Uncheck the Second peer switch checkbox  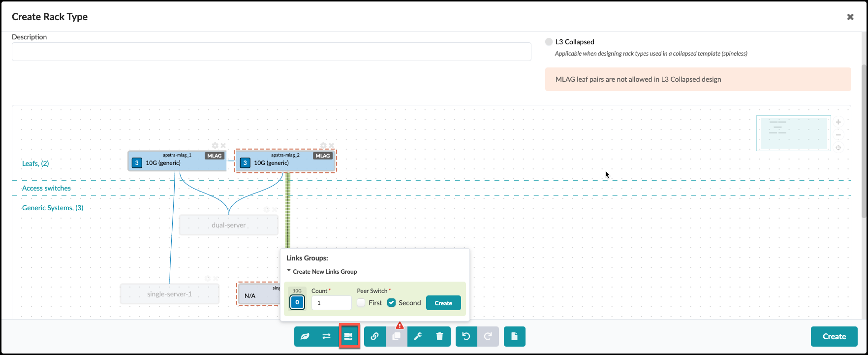pos(392,303)
